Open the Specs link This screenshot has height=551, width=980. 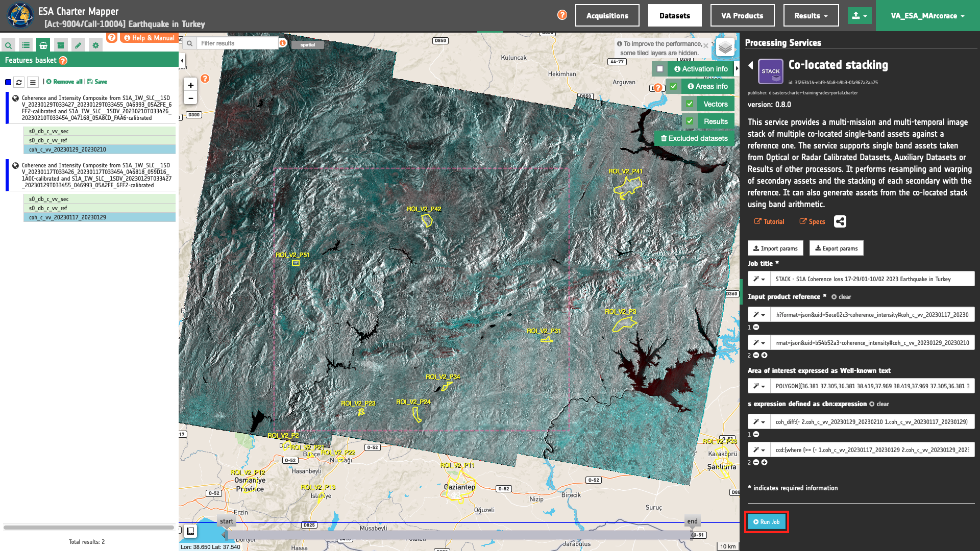(x=812, y=221)
